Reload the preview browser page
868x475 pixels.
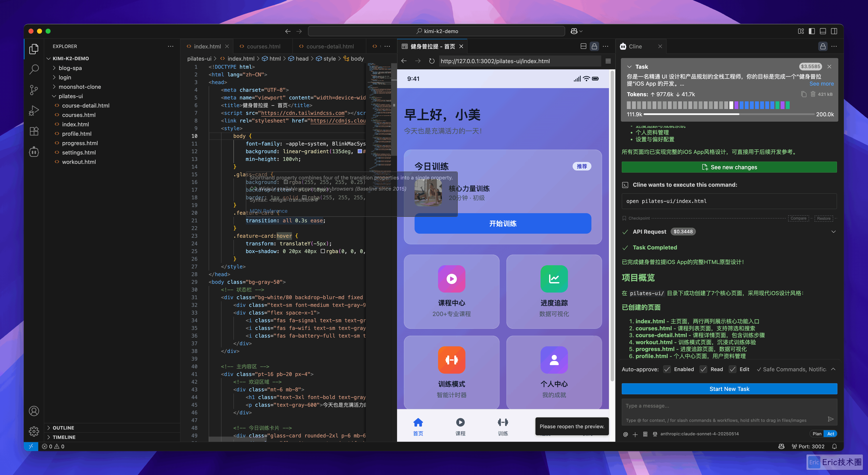pyautogui.click(x=432, y=61)
